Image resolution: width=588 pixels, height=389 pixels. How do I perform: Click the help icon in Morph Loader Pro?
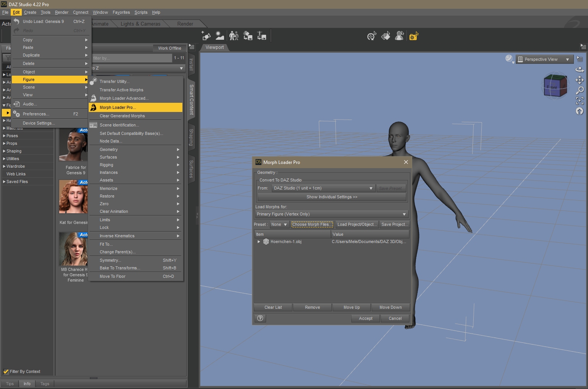[260, 318]
